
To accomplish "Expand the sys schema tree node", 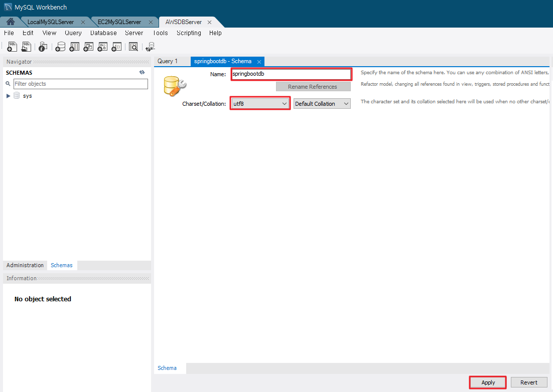I will tap(8, 96).
